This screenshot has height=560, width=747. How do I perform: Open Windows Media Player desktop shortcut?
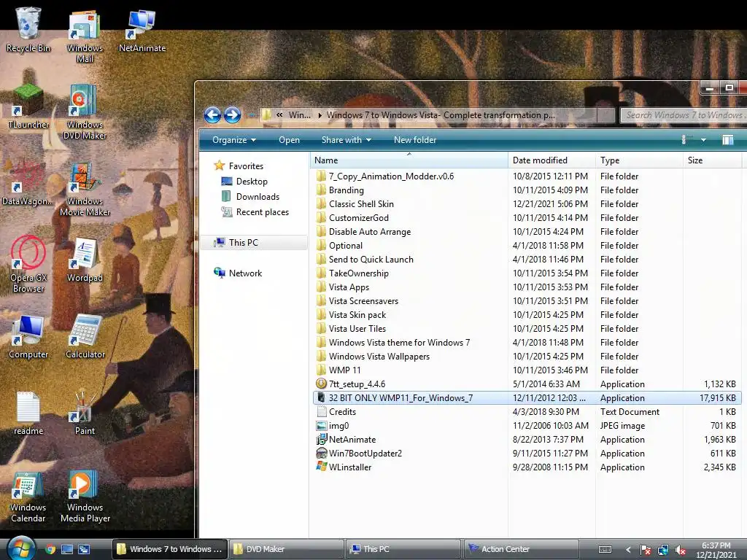(85, 496)
